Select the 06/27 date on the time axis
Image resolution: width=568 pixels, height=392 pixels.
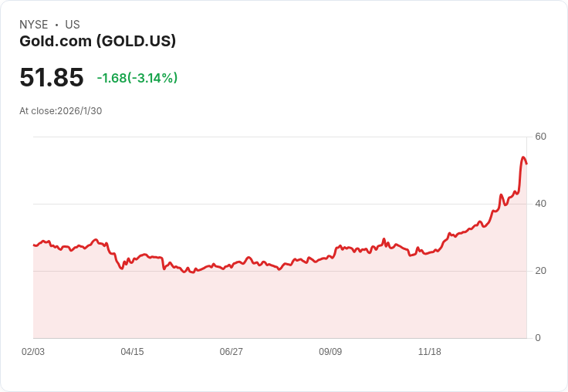231,352
